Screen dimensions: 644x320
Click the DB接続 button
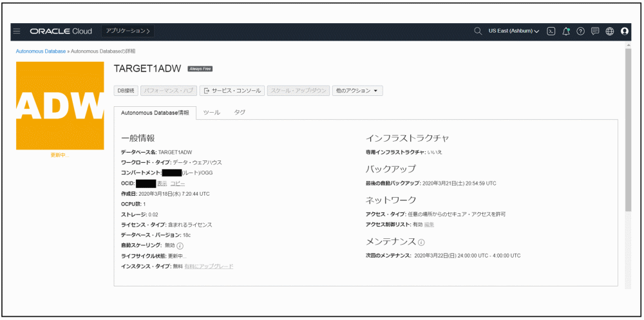coord(126,91)
